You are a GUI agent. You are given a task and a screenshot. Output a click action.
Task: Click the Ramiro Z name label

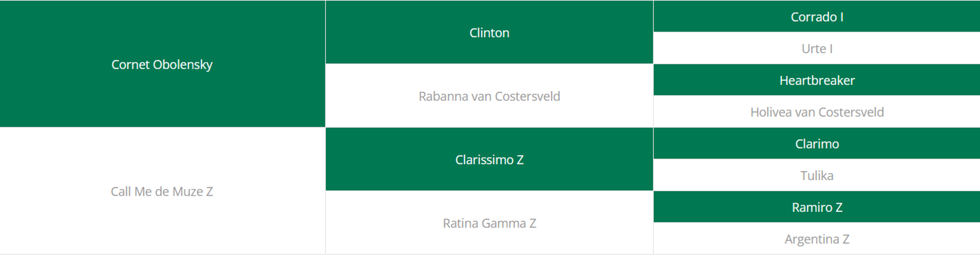click(817, 207)
